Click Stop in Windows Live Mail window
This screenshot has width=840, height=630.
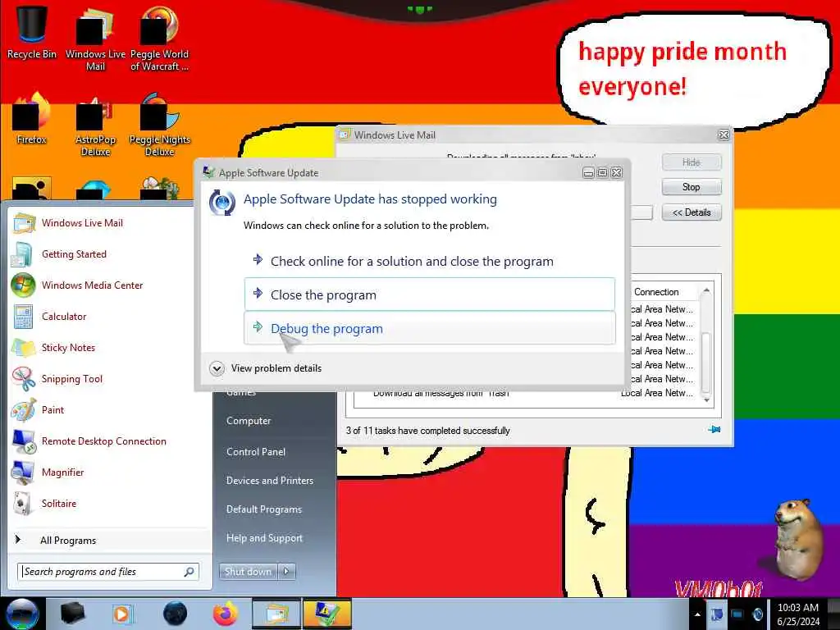click(x=691, y=187)
